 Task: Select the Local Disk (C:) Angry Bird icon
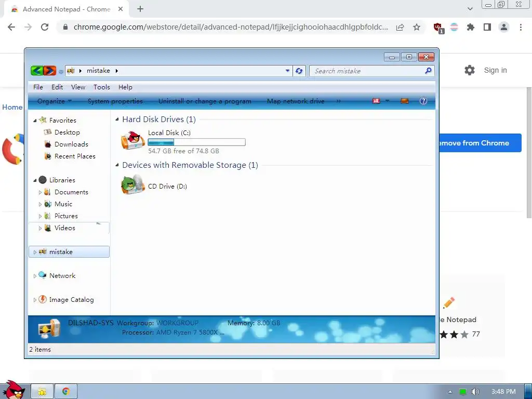(132, 140)
